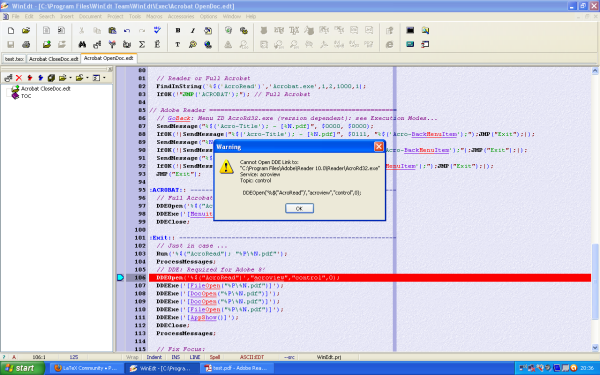The height and width of the screenshot is (375, 600).
Task: Click the WinEdt taskbar button
Action: [x=162, y=368]
